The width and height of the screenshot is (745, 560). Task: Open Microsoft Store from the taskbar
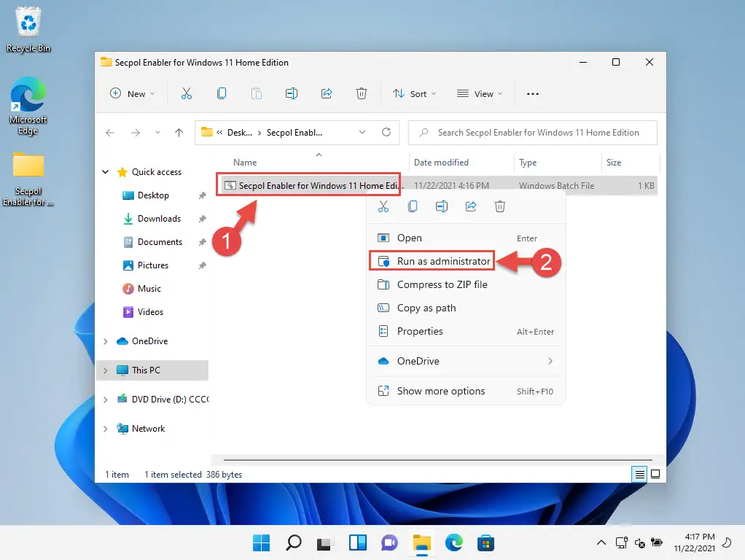(x=485, y=542)
